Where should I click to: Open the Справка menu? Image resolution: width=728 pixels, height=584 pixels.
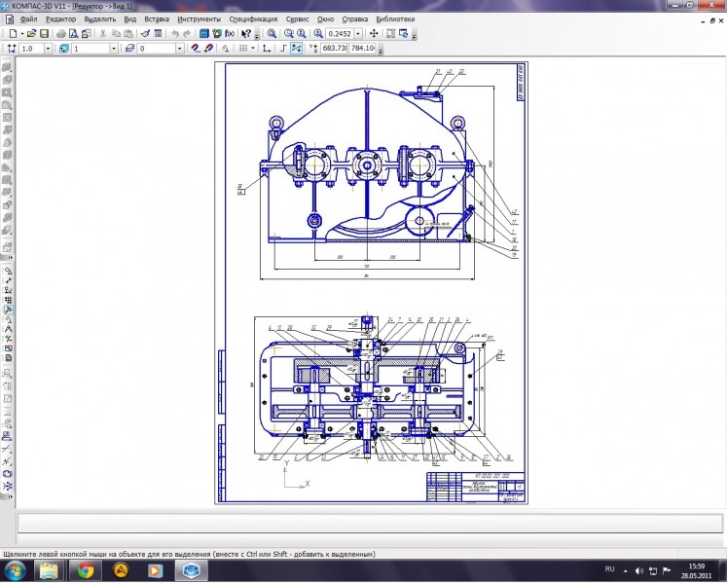pyautogui.click(x=354, y=19)
